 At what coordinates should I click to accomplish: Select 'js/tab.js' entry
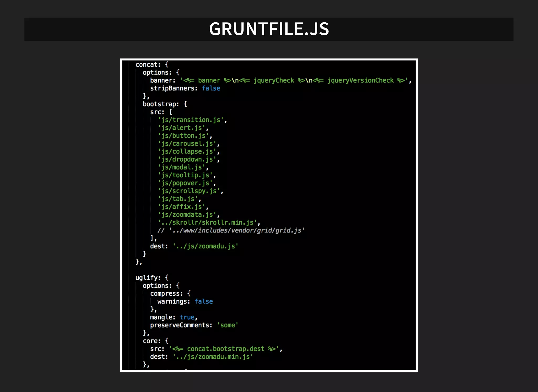pyautogui.click(x=179, y=199)
